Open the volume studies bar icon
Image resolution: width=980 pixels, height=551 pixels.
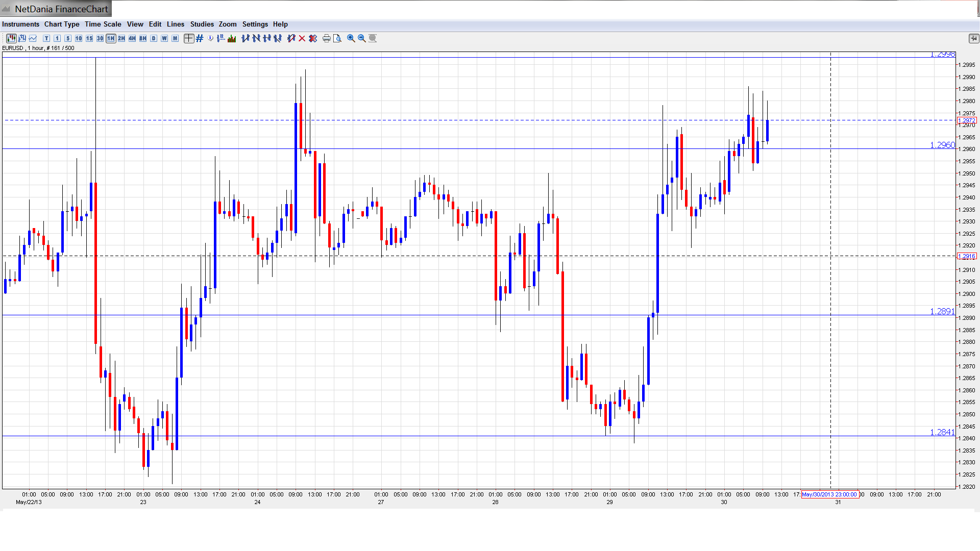pyautogui.click(x=232, y=38)
